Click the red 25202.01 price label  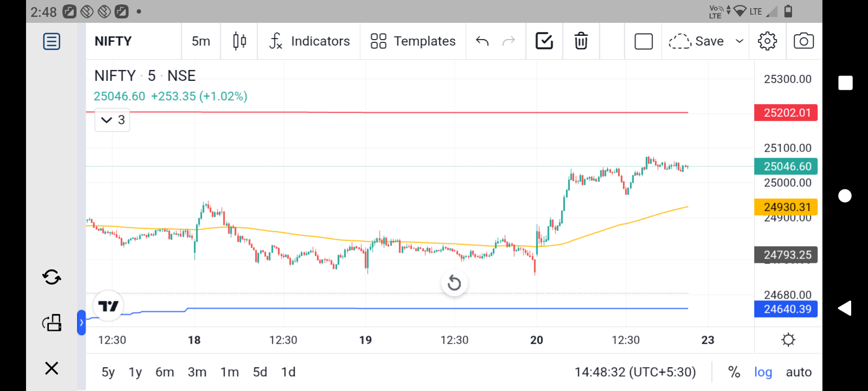[x=786, y=113]
